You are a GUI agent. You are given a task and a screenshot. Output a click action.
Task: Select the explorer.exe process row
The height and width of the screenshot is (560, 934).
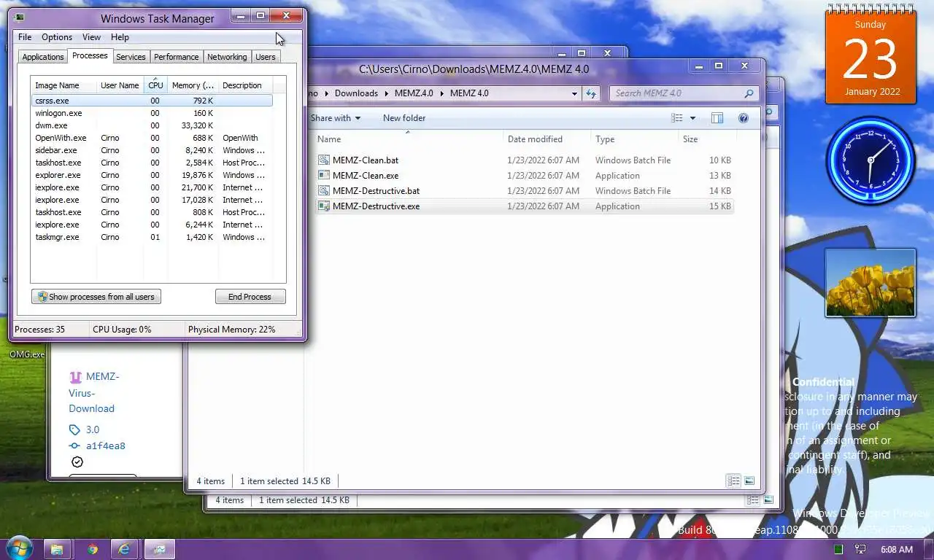coord(152,175)
